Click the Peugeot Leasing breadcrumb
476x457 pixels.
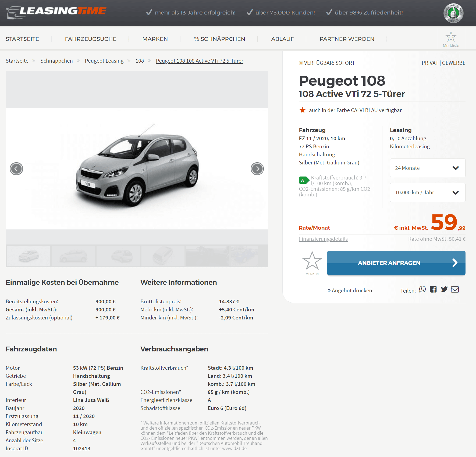coord(104,61)
